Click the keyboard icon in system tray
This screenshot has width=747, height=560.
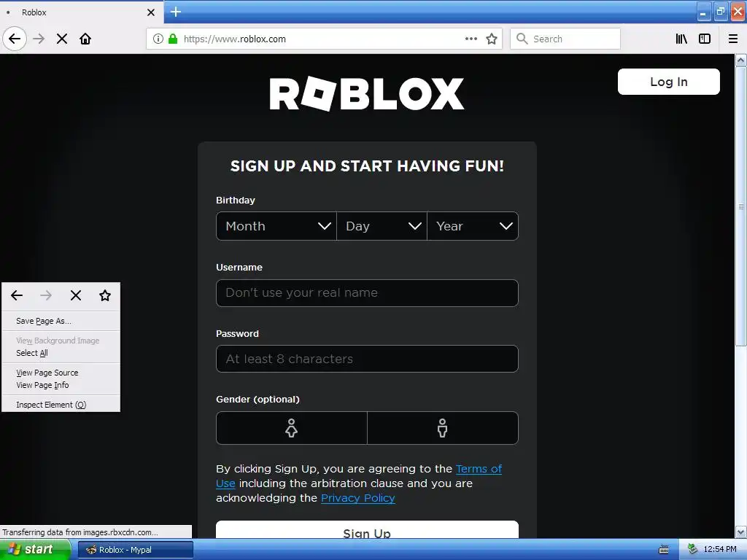click(664, 550)
